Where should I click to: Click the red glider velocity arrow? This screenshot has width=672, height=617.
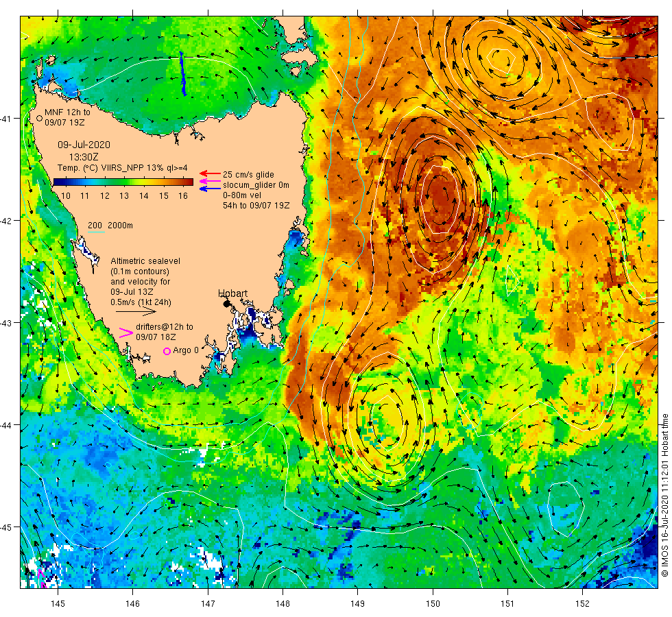211,173
